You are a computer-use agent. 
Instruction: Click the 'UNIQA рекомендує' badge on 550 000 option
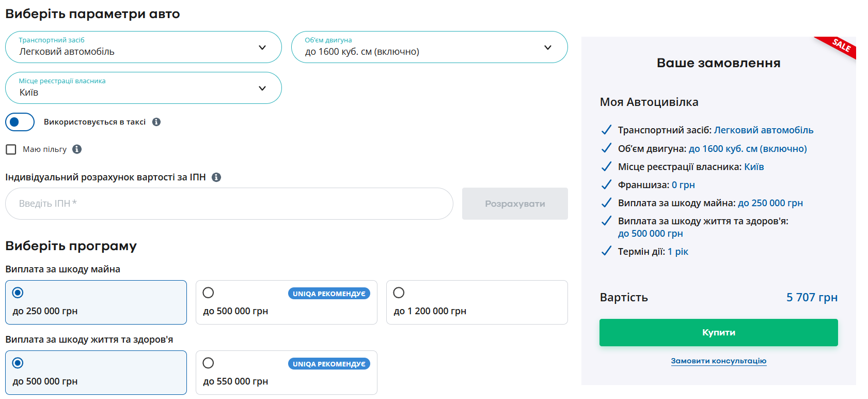pyautogui.click(x=329, y=364)
